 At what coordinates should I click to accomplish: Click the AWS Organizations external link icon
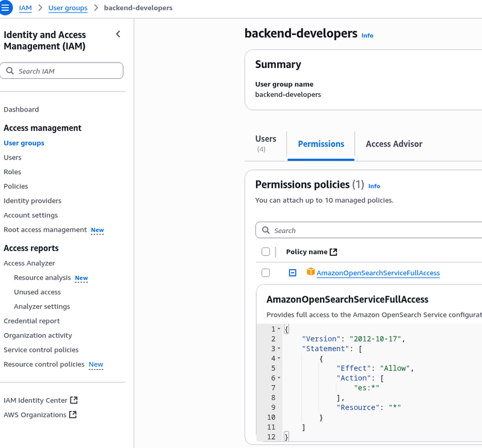[73, 415]
